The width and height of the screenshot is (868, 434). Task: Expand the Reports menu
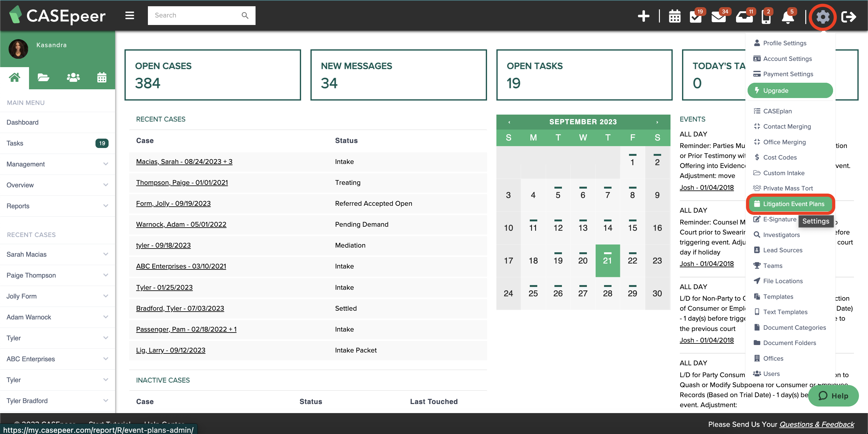point(57,206)
